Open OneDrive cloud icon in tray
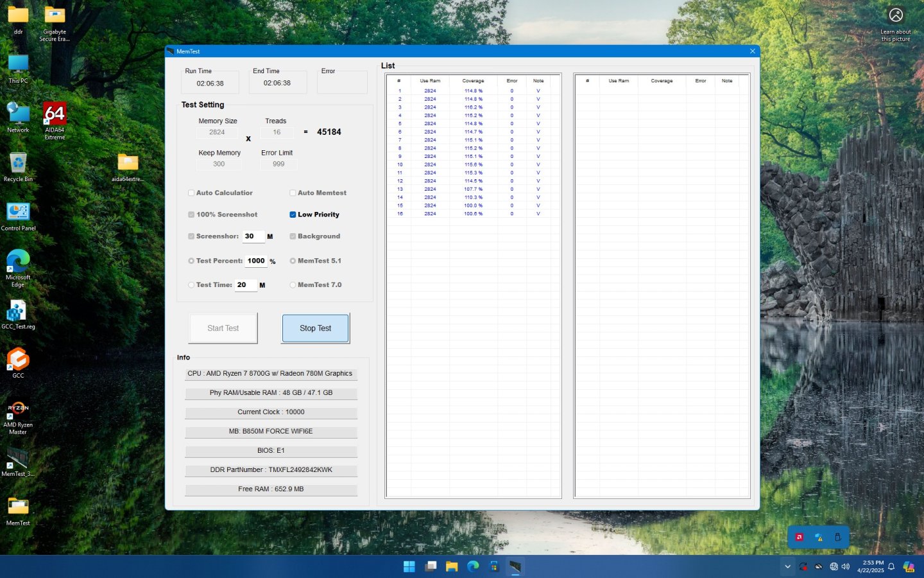This screenshot has width=924, height=578. (x=819, y=566)
